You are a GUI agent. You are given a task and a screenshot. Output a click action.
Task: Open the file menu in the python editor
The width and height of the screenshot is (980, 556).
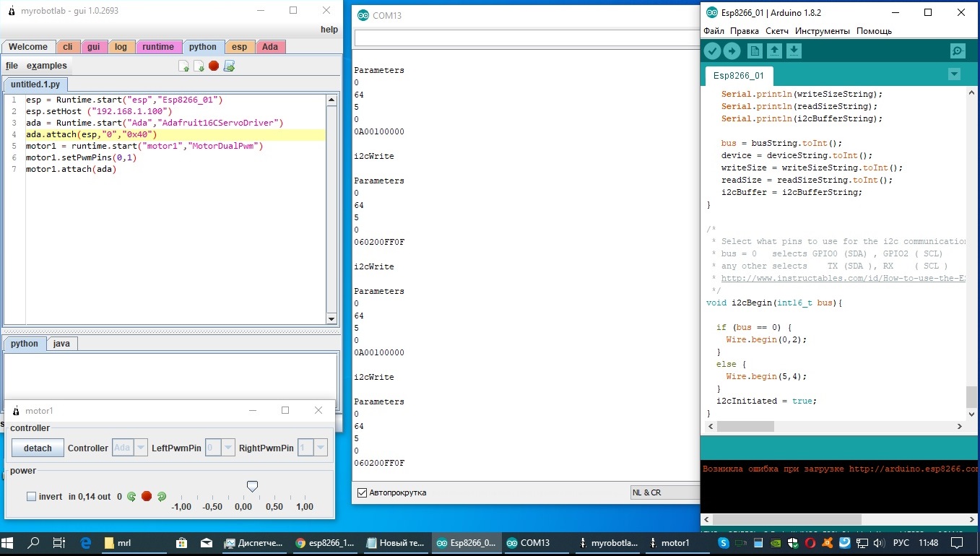point(12,66)
